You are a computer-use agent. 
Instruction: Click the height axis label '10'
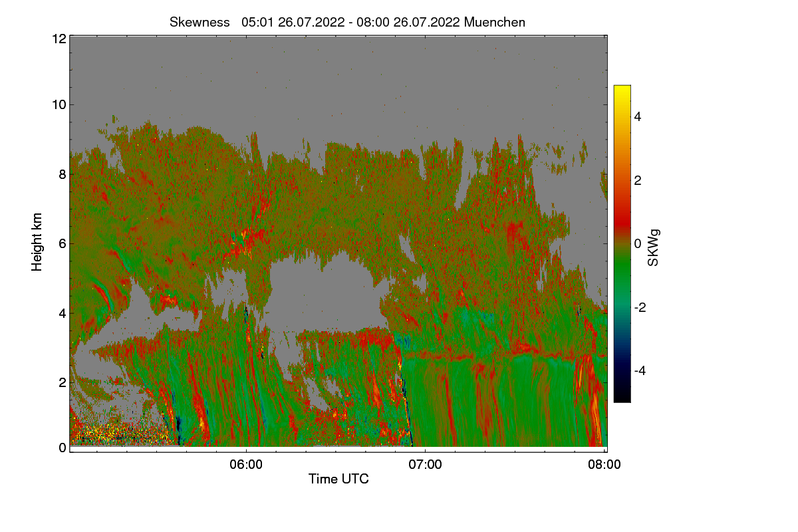point(59,104)
